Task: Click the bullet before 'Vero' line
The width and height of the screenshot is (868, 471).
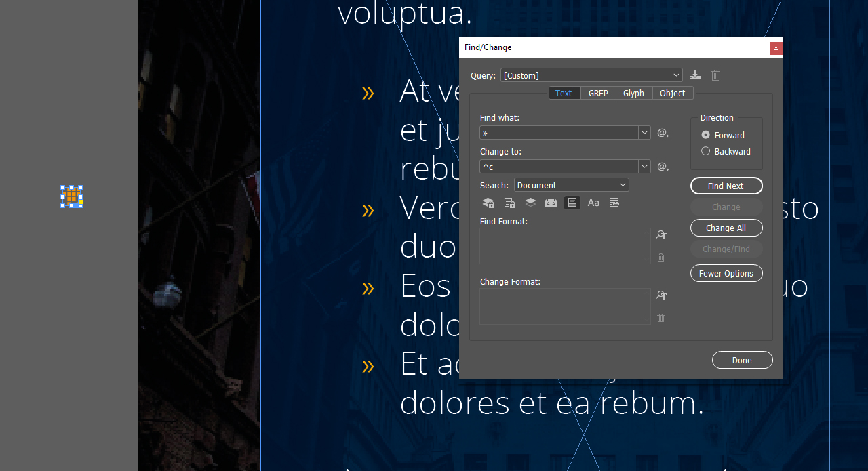Action: pos(368,210)
